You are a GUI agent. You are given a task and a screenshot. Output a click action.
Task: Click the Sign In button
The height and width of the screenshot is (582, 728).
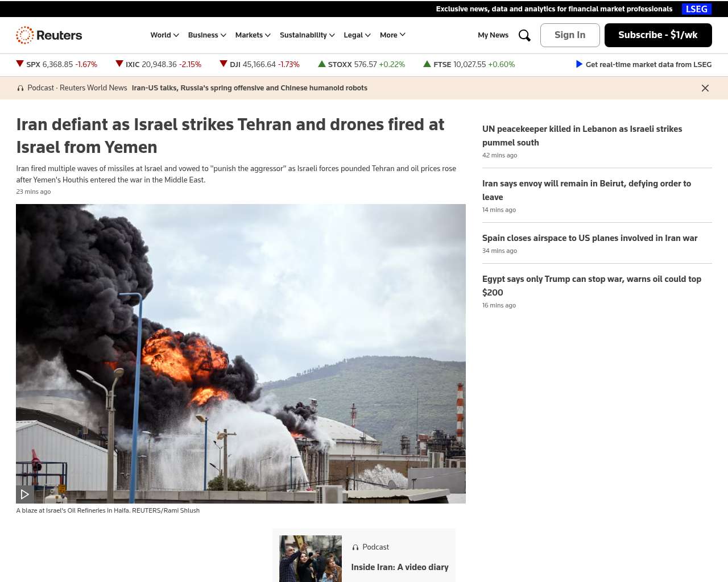pos(570,35)
